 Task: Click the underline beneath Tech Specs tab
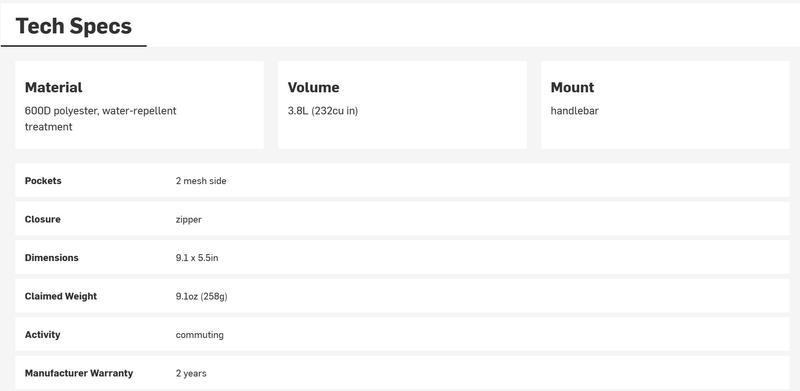pyautogui.click(x=74, y=46)
